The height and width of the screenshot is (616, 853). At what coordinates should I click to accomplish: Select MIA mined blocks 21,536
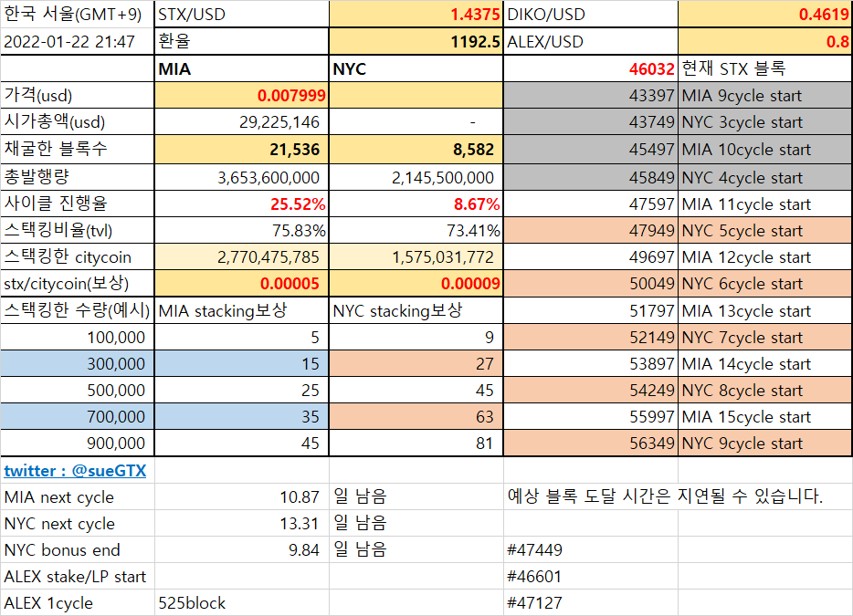point(241,150)
